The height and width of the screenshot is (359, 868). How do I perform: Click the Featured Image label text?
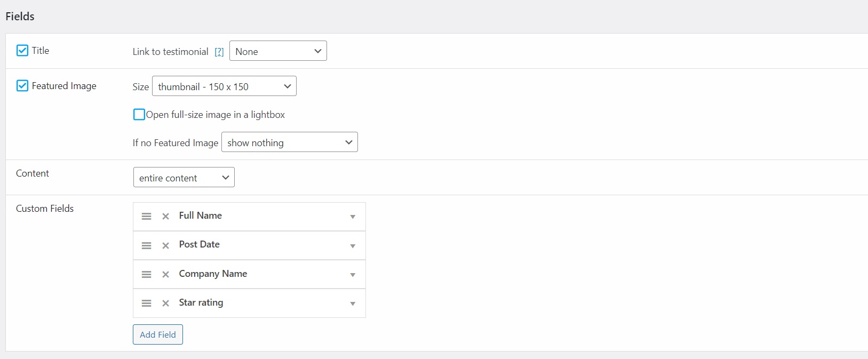coord(64,86)
